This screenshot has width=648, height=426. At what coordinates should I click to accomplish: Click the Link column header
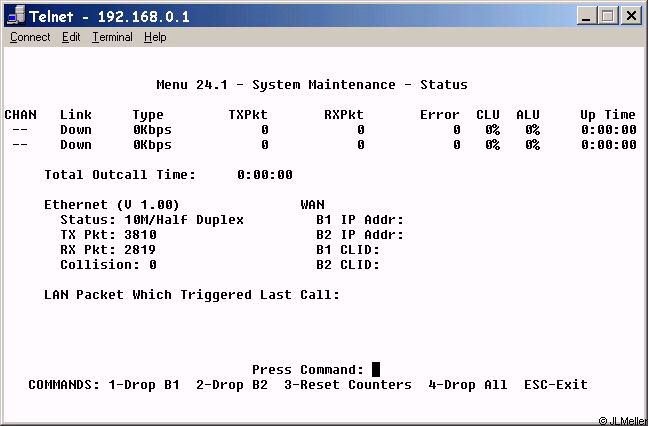(76, 115)
